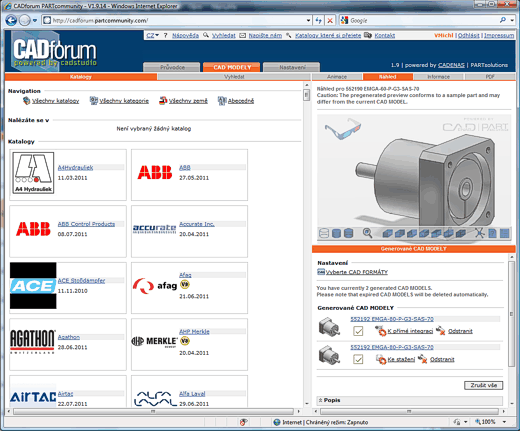This screenshot has width=520, height=431.
Task: Click the catalog list horizontal scrollbar
Action: coord(153,411)
